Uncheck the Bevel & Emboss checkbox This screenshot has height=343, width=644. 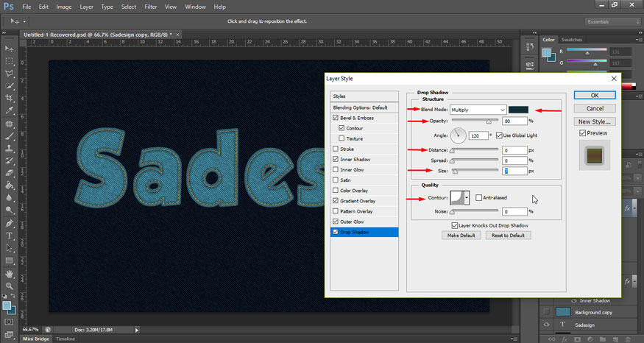pyautogui.click(x=336, y=118)
